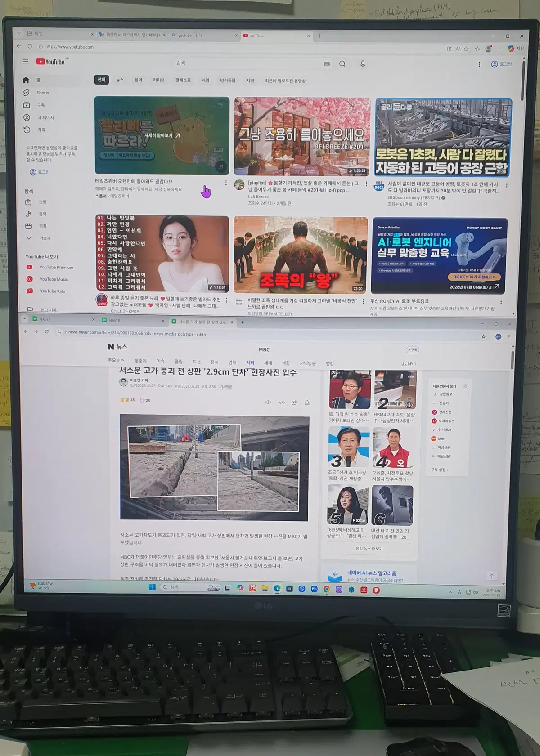Switch to the 정치 section on Naver news
The height and width of the screenshot is (756, 540).
pos(215,362)
